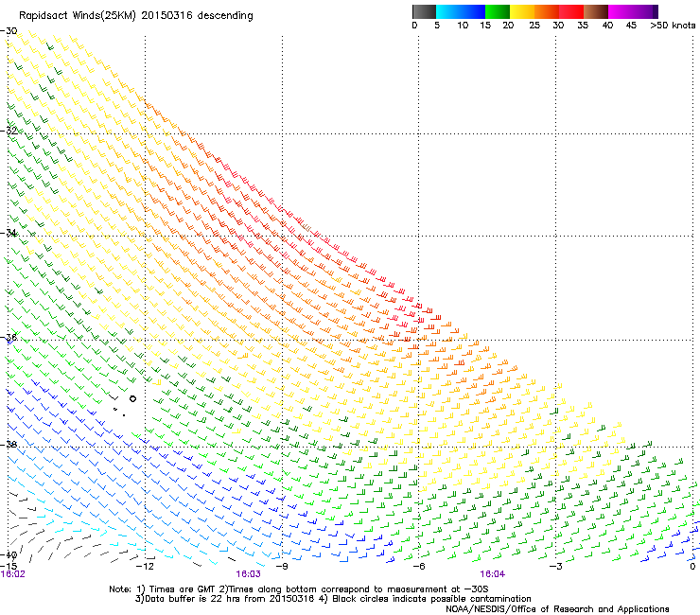Click the gray 0-5 knots color segment
This screenshot has width=700, height=615.
424,11
